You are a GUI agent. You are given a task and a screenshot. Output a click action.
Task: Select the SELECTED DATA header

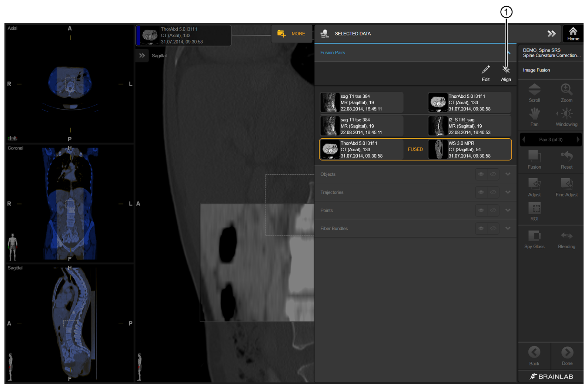[353, 34]
